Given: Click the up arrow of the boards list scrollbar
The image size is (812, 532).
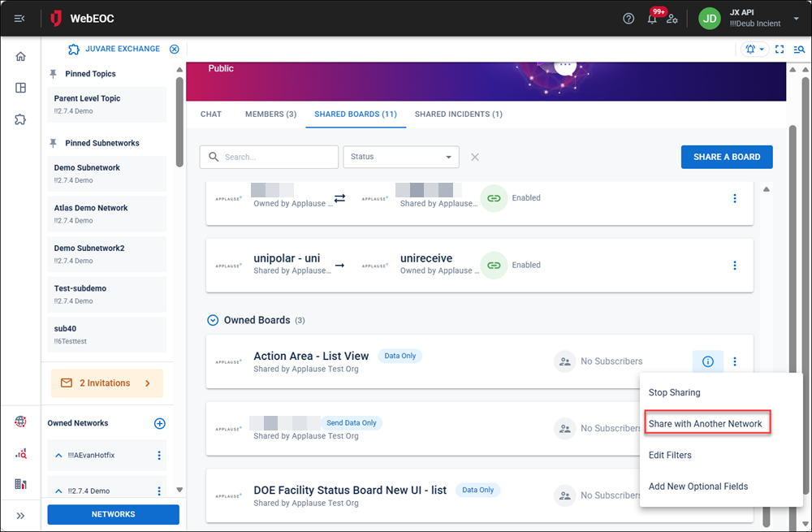Looking at the screenshot, I should click(767, 189).
